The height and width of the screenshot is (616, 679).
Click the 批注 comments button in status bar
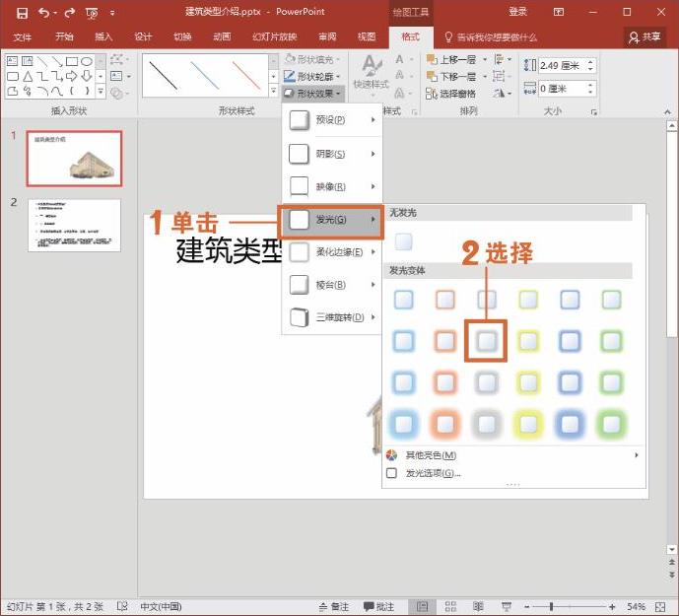click(378, 607)
